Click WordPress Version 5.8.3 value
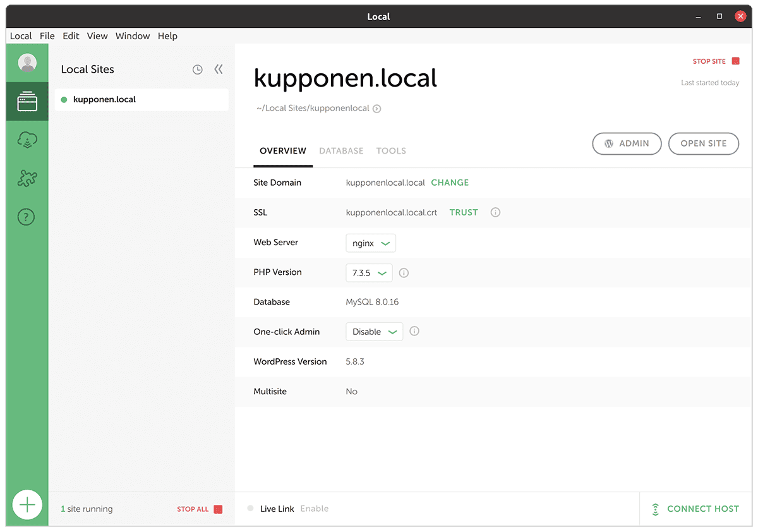Screen dimensions: 758x532 (x=355, y=362)
